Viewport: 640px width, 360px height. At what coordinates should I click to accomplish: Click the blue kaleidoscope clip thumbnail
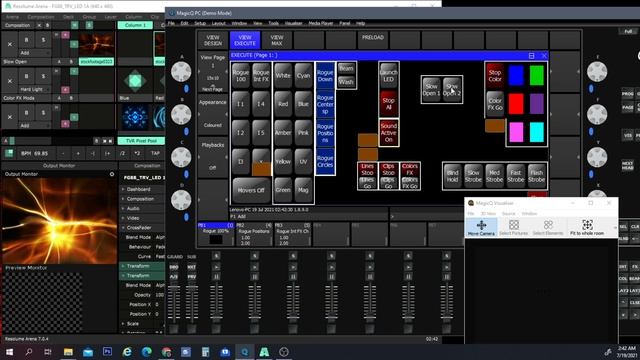[x=135, y=117]
